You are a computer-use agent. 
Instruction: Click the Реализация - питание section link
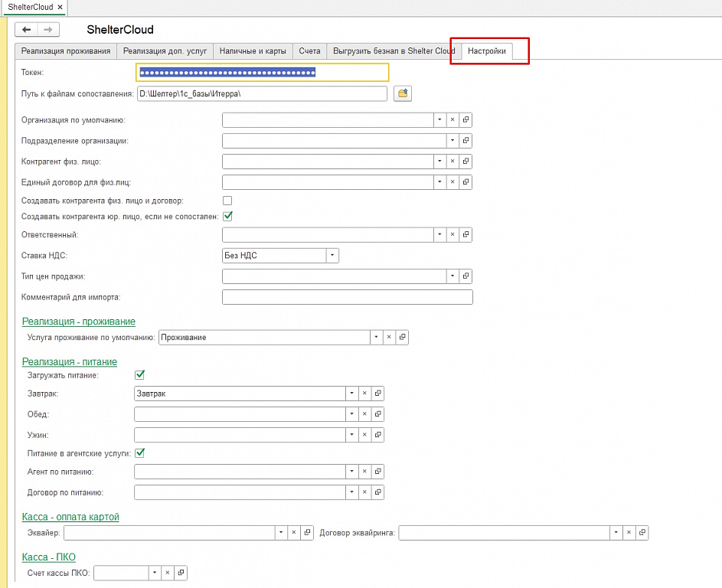click(70, 361)
